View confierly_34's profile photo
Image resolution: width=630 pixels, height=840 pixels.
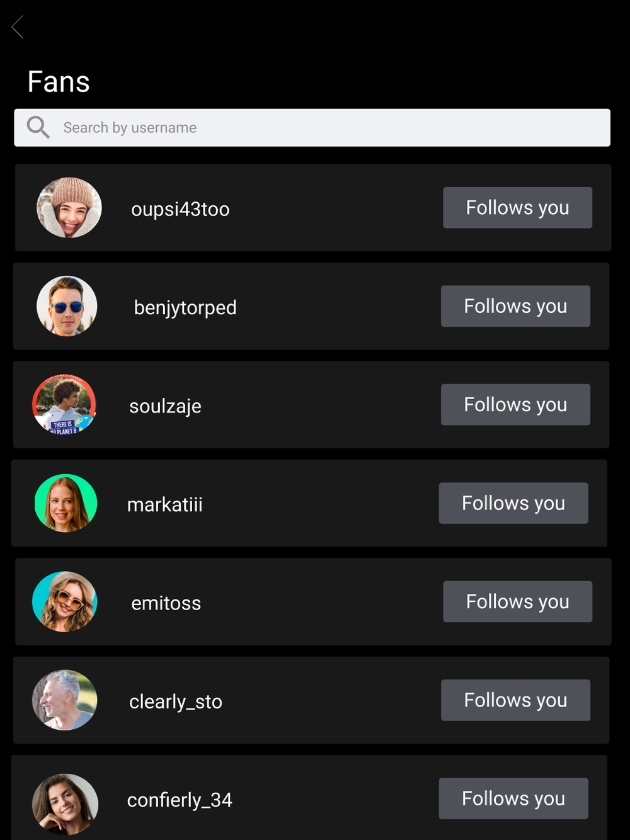65,804
